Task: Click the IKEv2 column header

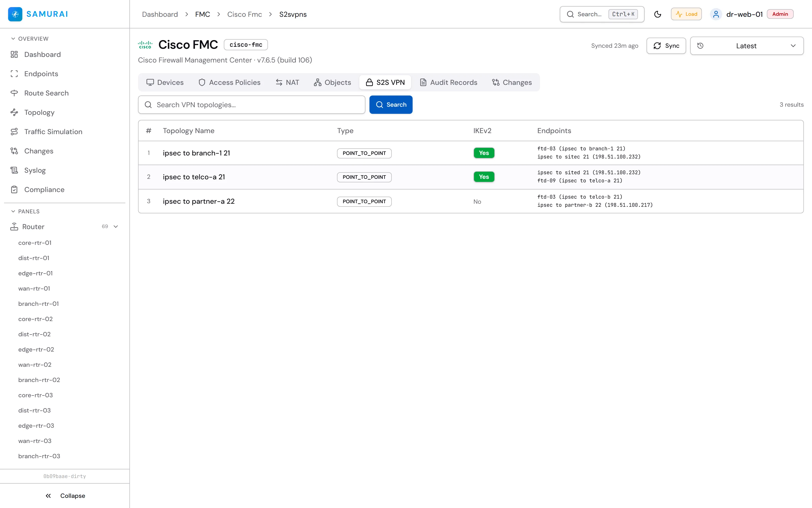Action: [482, 131]
